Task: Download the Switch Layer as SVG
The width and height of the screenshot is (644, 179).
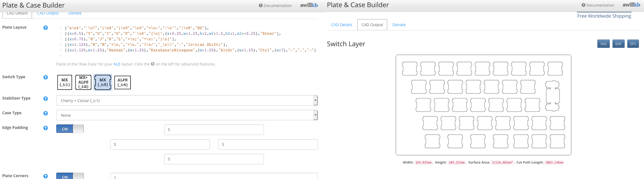Action: pyautogui.click(x=603, y=44)
